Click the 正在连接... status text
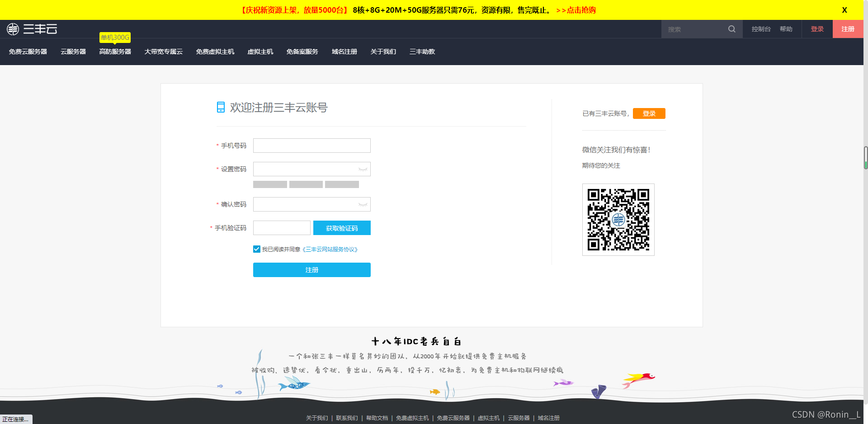Screen dimensions: 868x424 [15, 419]
